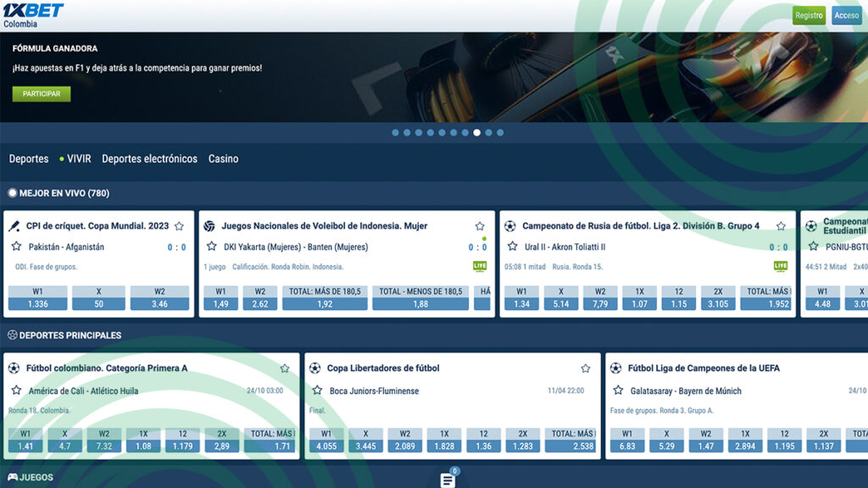Favorite the CPI de críquet Copa Mundial league
868x488 pixels.
180,226
